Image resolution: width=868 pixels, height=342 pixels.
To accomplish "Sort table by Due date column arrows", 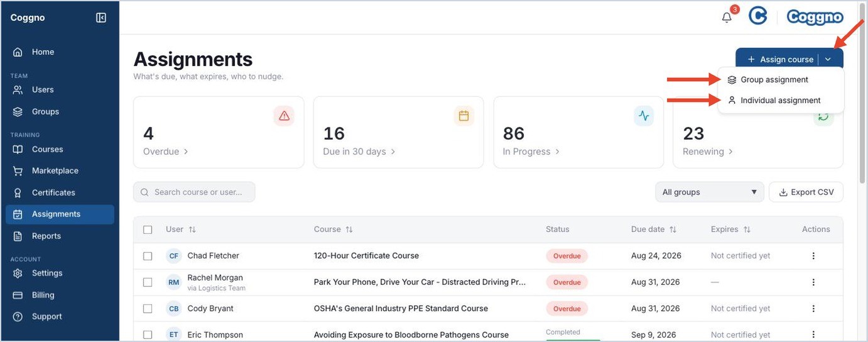I will click(x=673, y=229).
